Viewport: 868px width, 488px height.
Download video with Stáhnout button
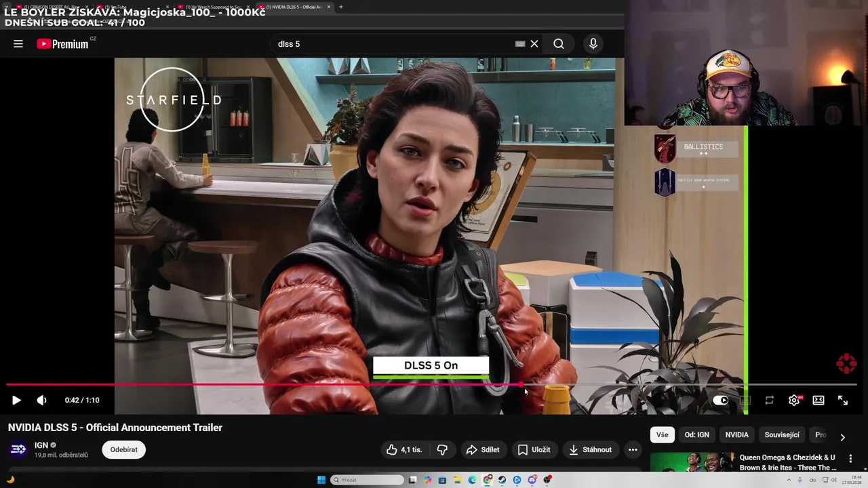pyautogui.click(x=590, y=449)
